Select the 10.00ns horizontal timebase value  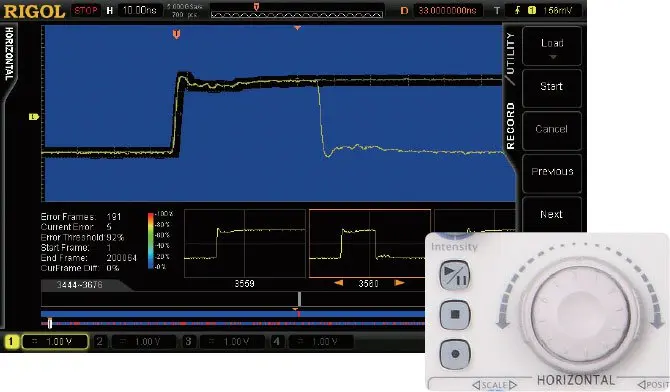[x=139, y=10]
